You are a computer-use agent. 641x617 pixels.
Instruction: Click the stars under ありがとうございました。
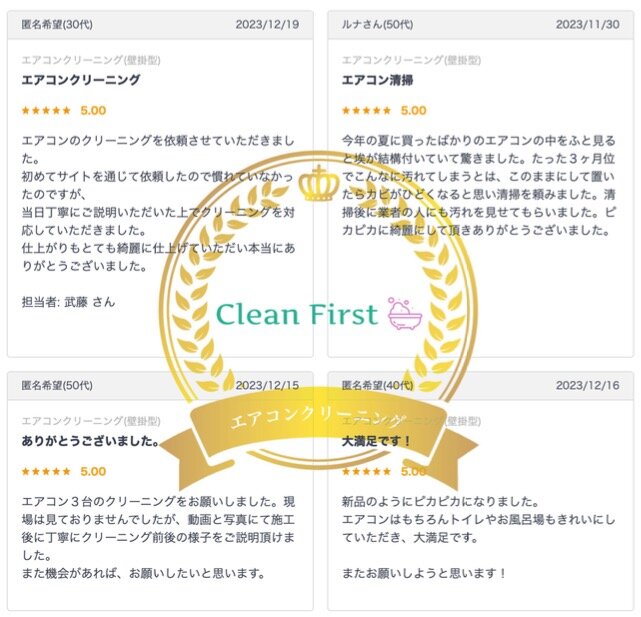(46, 472)
